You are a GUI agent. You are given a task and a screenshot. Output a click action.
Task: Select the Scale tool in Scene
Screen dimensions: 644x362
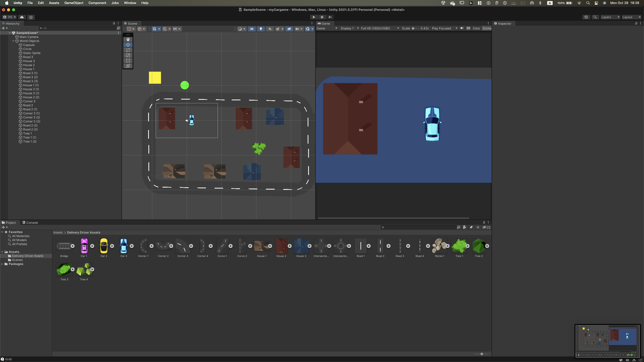coord(128,55)
